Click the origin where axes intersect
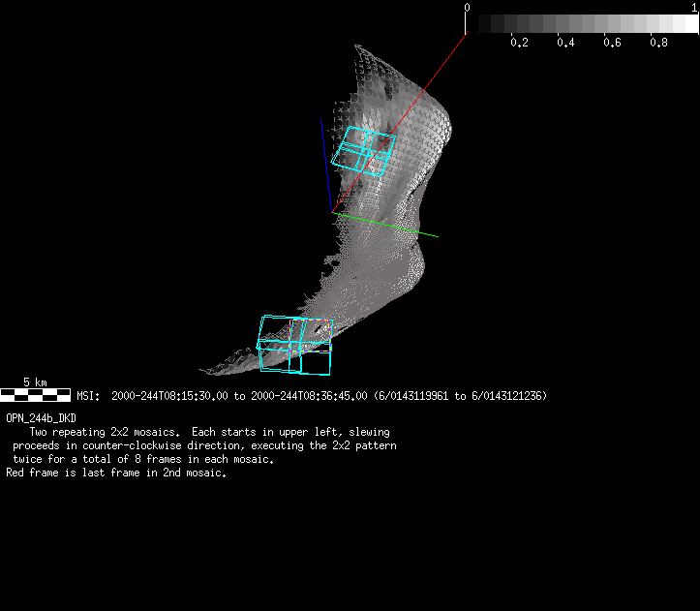The height and width of the screenshot is (611, 700). click(334, 211)
